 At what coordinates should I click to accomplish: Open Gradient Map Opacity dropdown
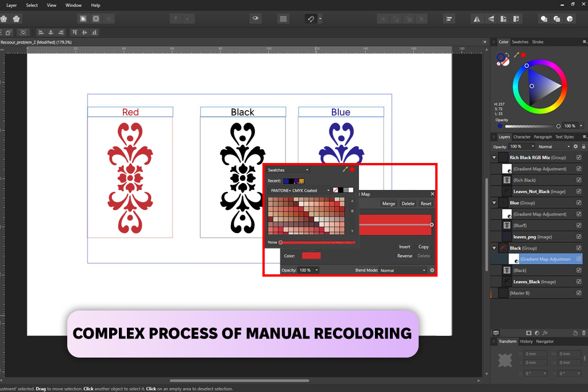coord(308,270)
